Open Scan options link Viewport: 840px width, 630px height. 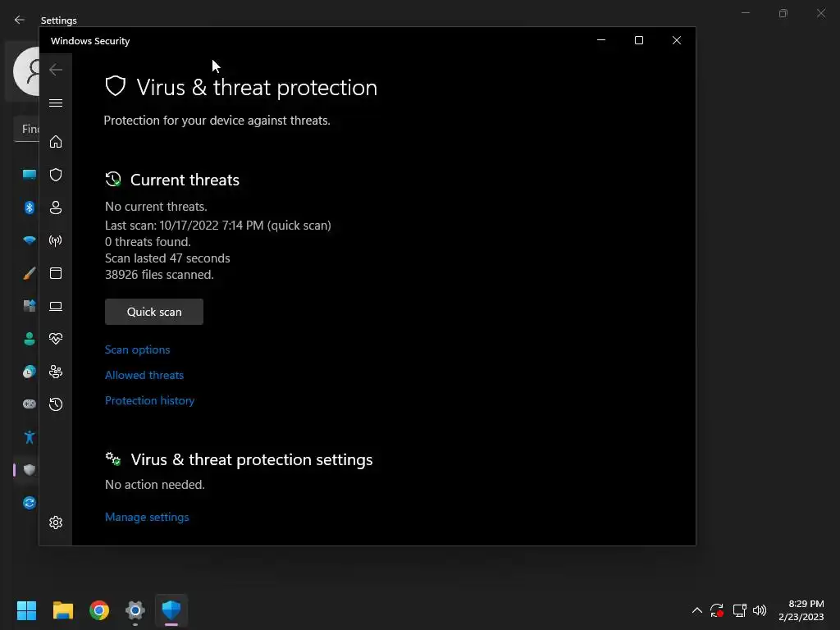pyautogui.click(x=137, y=349)
